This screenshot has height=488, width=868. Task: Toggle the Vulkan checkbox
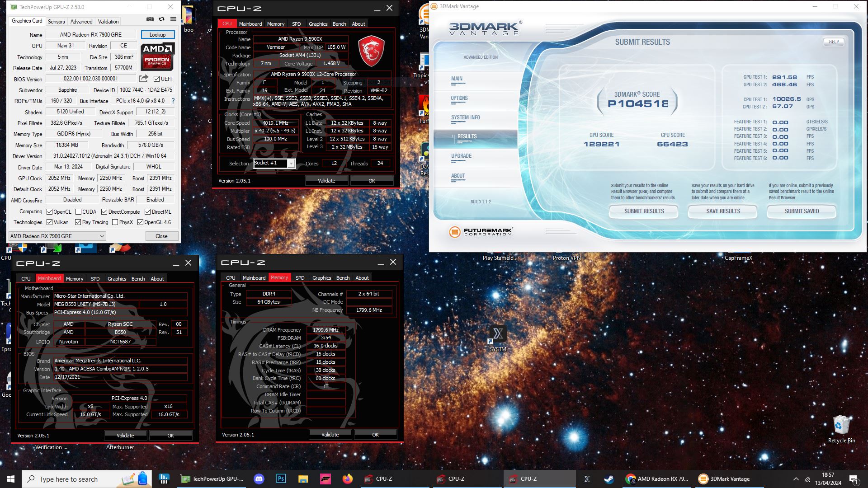(50, 222)
